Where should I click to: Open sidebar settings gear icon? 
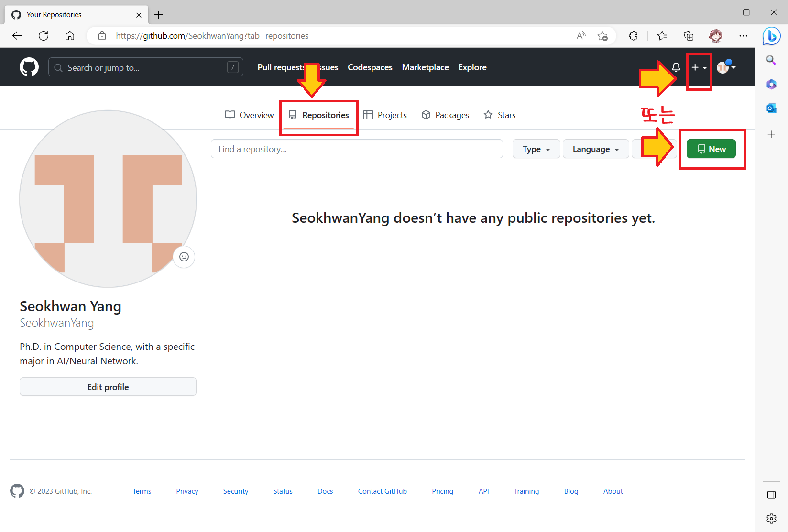click(x=771, y=519)
